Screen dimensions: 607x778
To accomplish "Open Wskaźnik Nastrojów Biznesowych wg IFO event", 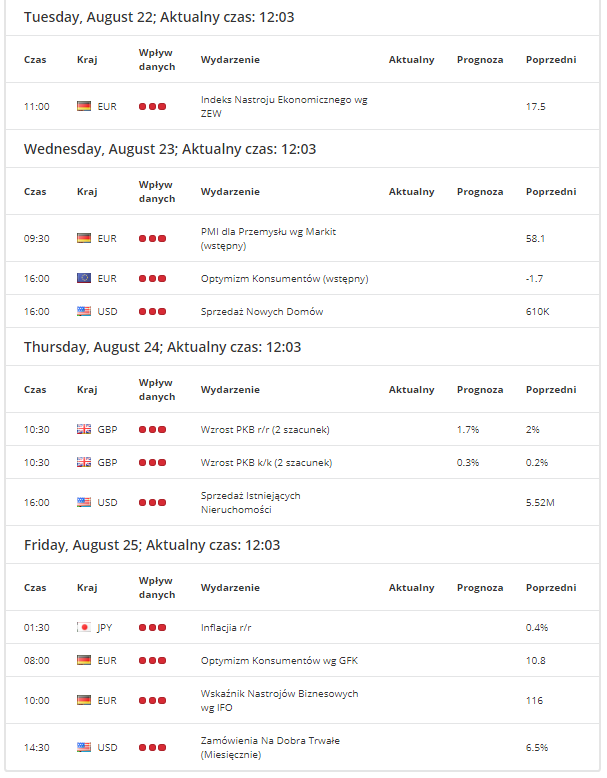I will tap(279, 700).
